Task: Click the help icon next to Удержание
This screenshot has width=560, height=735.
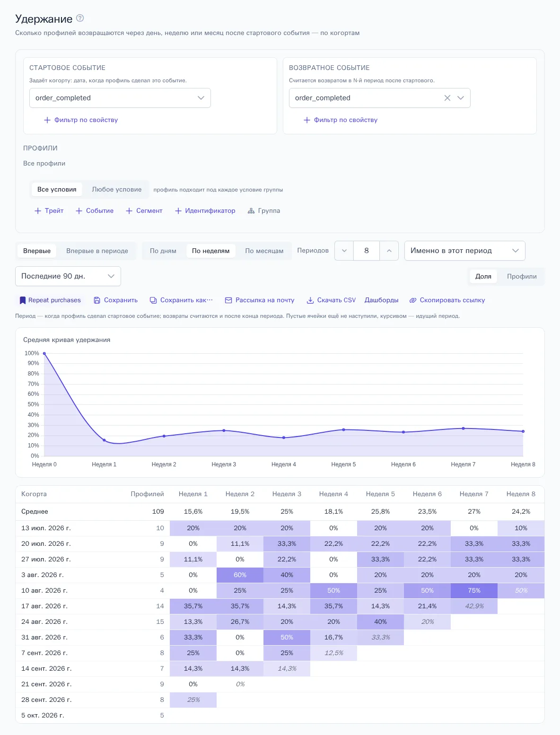Action: 80,18
